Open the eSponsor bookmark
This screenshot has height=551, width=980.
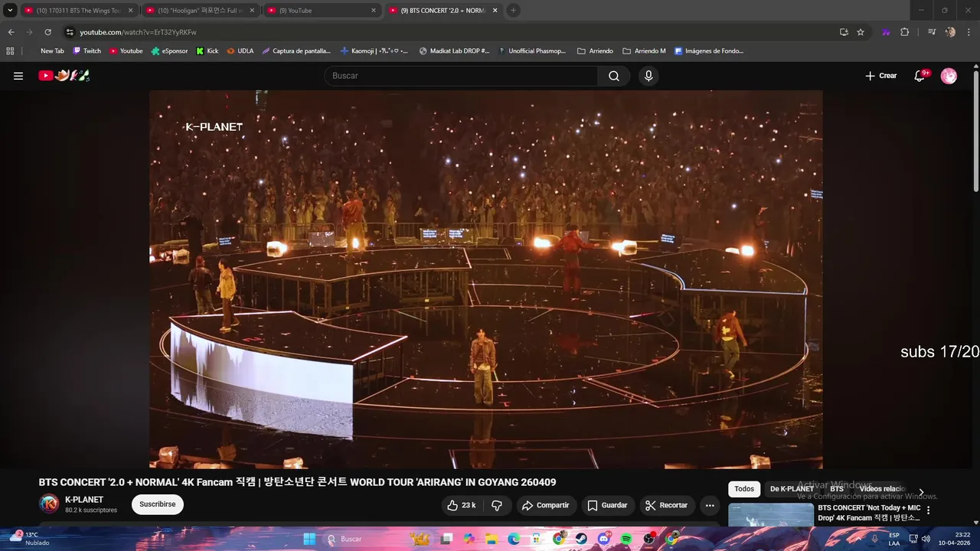[x=169, y=51]
